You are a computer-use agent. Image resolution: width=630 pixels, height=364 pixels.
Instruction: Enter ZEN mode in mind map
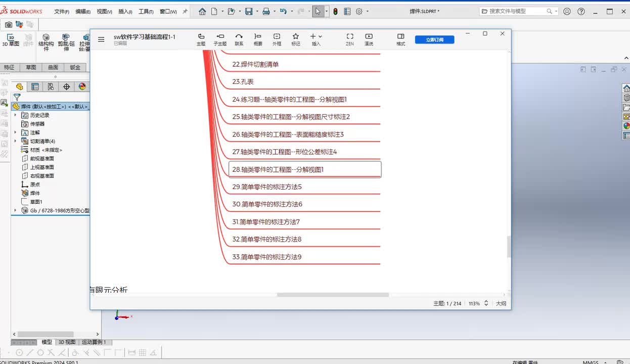(350, 39)
